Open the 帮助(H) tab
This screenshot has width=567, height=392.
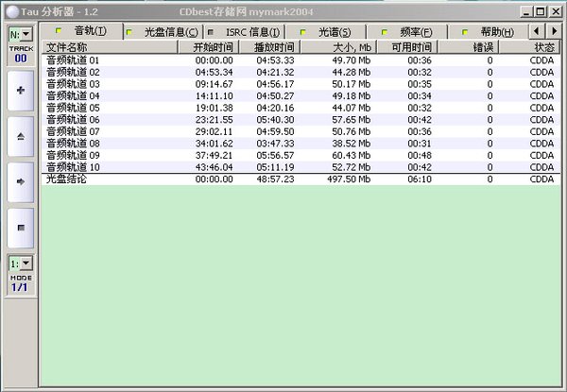pos(489,32)
